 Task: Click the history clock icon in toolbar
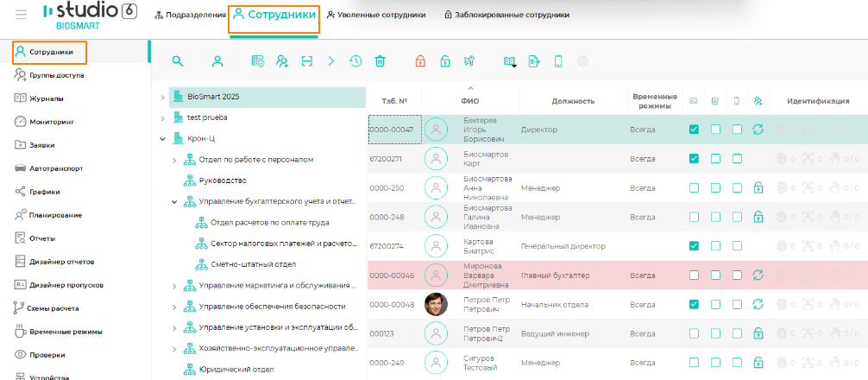355,61
